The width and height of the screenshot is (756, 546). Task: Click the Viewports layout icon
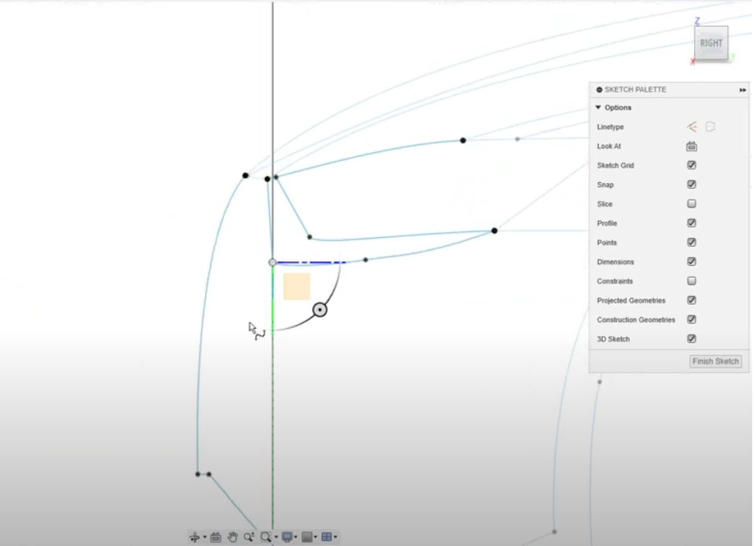[326, 537]
